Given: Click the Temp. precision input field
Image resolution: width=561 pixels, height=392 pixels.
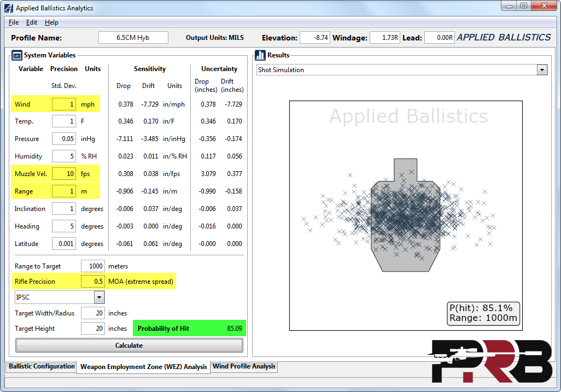Looking at the screenshot, I should pos(63,121).
